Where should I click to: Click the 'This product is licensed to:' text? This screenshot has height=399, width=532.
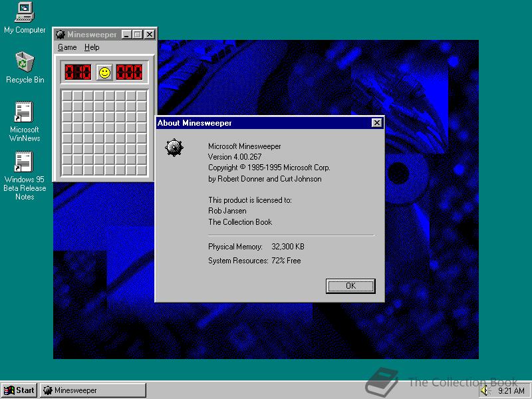pyautogui.click(x=250, y=200)
